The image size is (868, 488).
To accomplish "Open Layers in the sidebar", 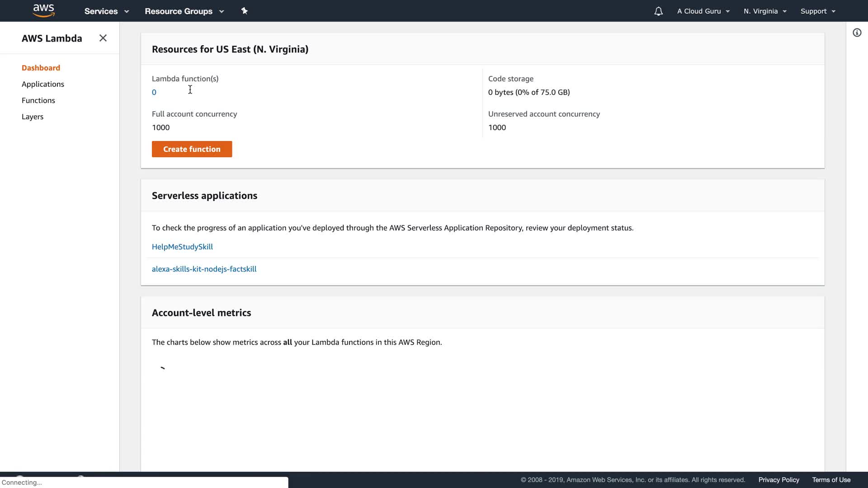I will click(x=33, y=117).
